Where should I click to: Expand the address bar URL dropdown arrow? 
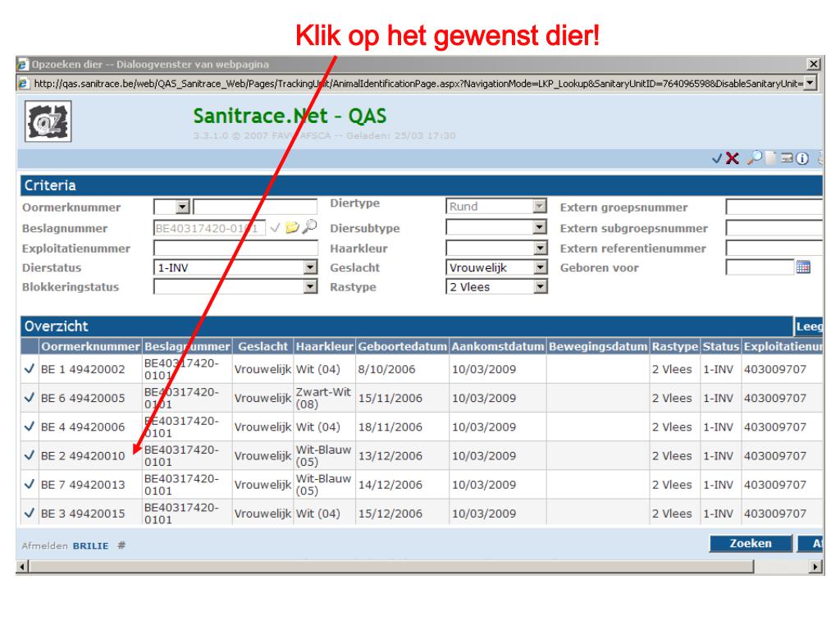[810, 83]
